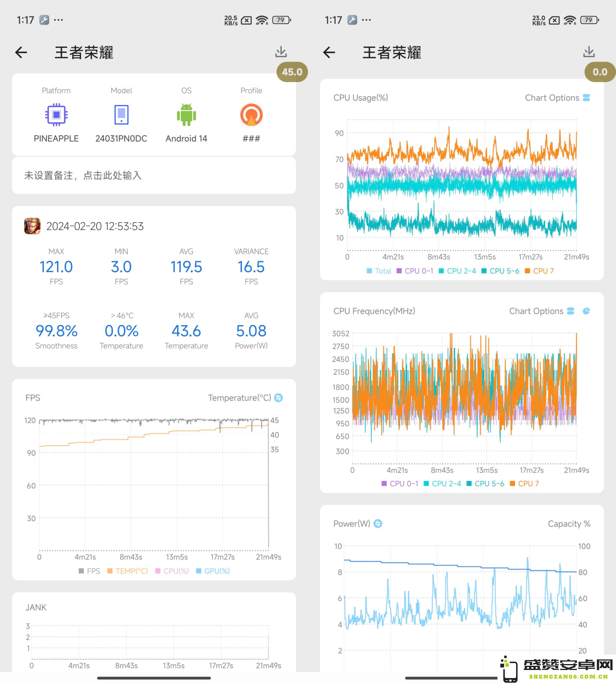Tap the MAX 121.0 FPS value
This screenshot has height=684, width=616.
click(56, 267)
